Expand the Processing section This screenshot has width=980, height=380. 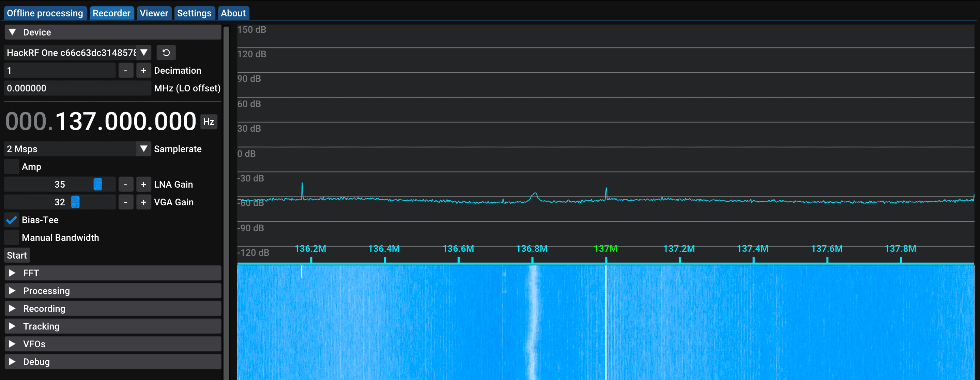[x=112, y=291]
